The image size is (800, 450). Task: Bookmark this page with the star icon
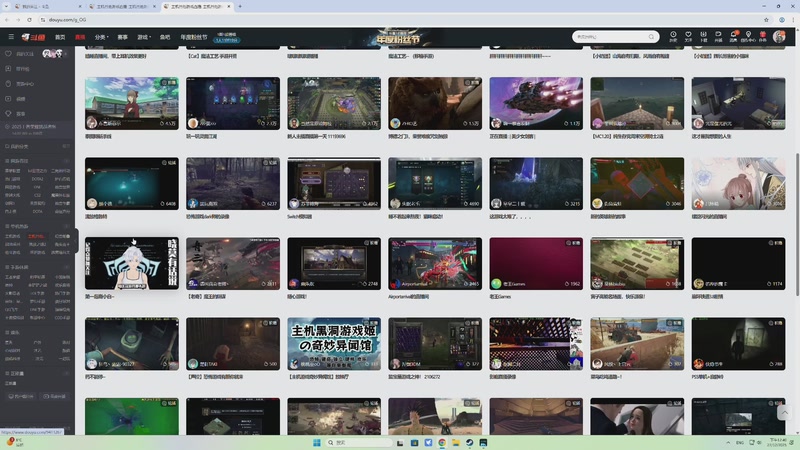(x=766, y=19)
